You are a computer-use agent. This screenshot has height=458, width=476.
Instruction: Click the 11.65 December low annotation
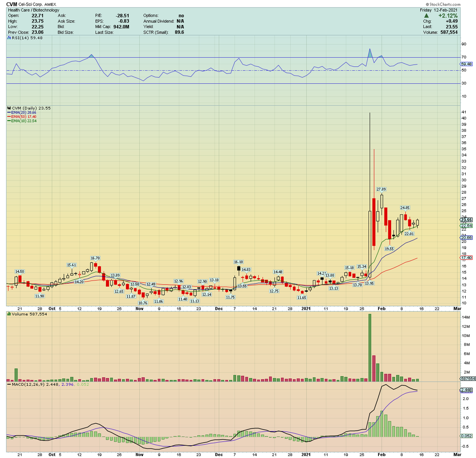(x=302, y=297)
